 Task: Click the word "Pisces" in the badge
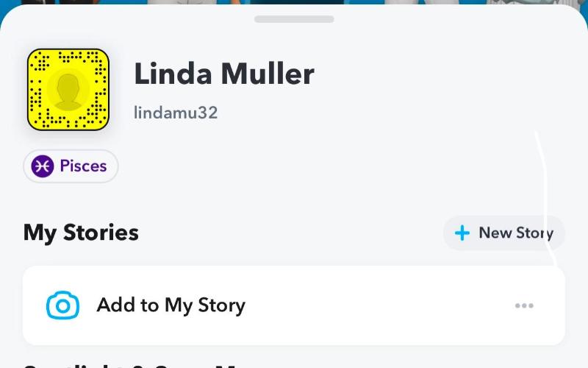click(x=83, y=166)
